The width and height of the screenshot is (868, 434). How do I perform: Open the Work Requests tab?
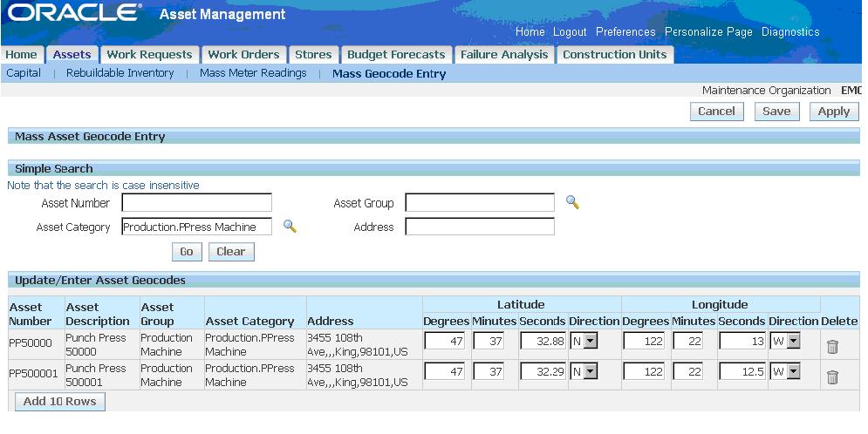coord(149,55)
